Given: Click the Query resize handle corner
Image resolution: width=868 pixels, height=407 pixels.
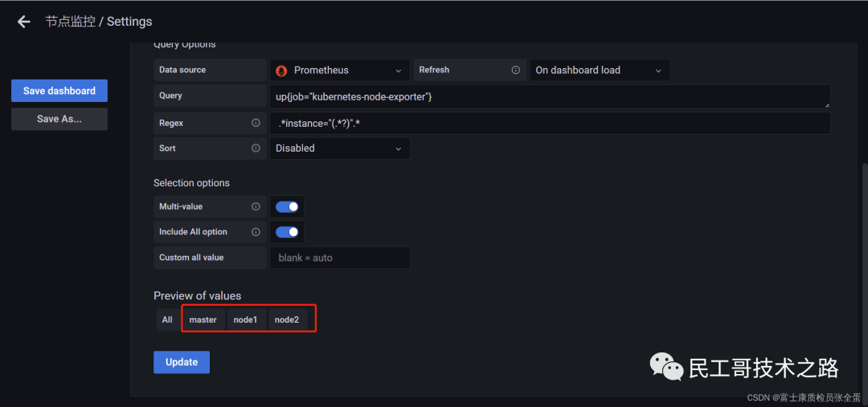Looking at the screenshot, I should point(826,104).
